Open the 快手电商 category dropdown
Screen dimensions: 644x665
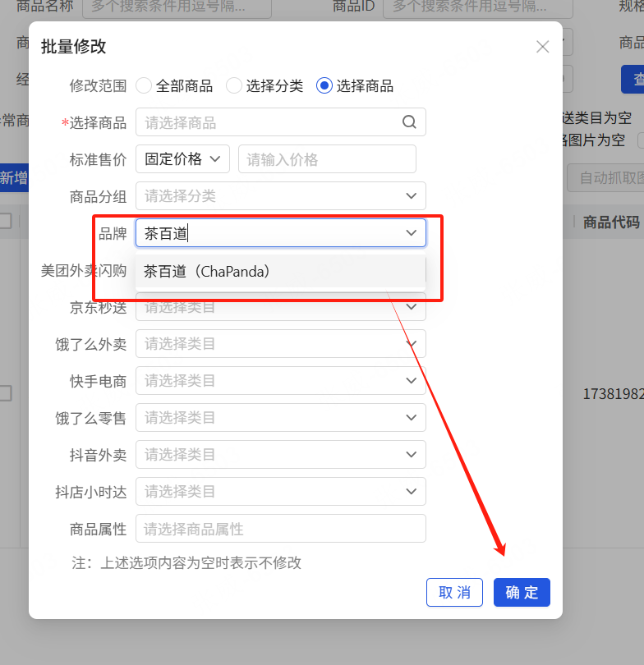(x=281, y=380)
